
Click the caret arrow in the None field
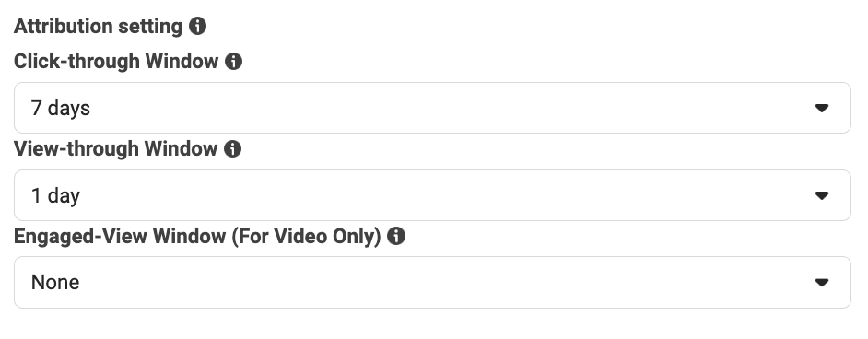coord(822,283)
